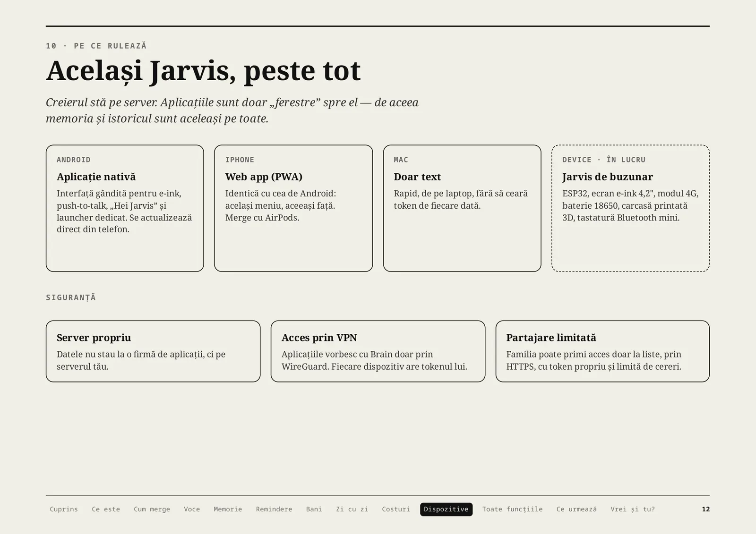
Task: Click the IPHONE card label
Action: (240, 160)
